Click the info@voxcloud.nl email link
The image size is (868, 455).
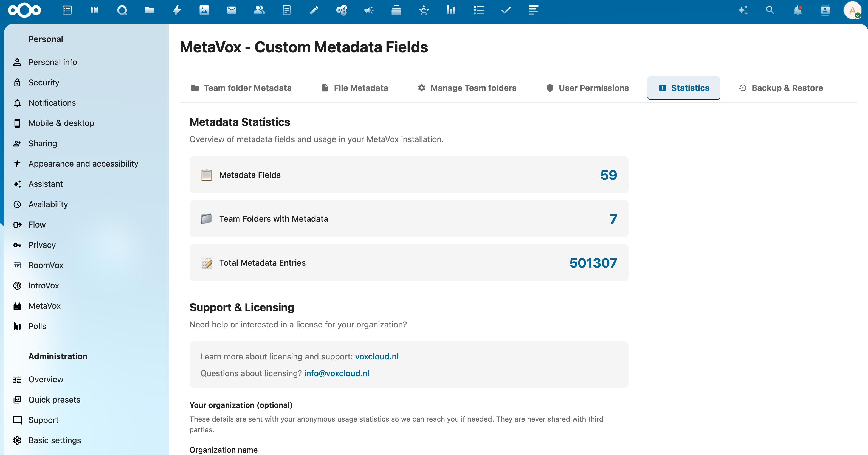tap(337, 373)
